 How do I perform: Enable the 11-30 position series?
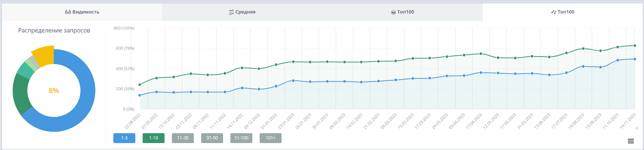(183, 138)
